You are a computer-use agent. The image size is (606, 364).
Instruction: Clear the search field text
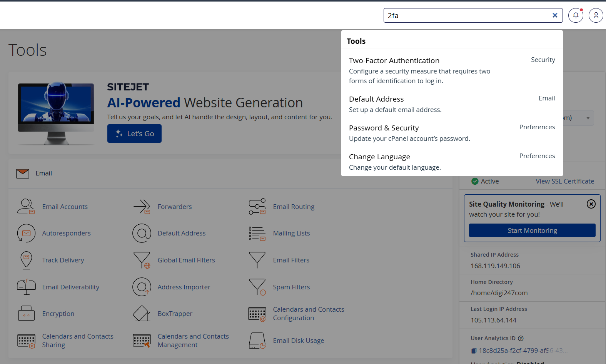coord(555,15)
